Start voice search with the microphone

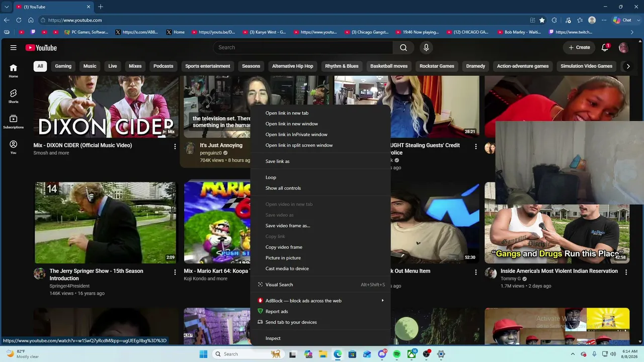click(426, 47)
